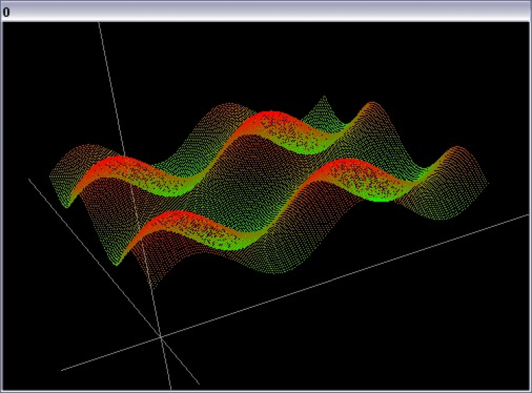The image size is (532, 393).
Task: Click the green trough under the front crest
Action: coord(234,245)
